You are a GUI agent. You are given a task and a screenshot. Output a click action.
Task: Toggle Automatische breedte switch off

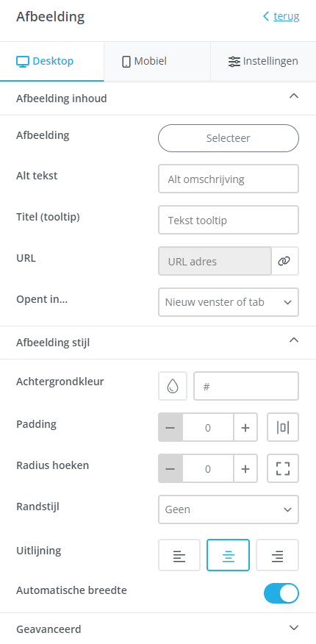tap(281, 593)
